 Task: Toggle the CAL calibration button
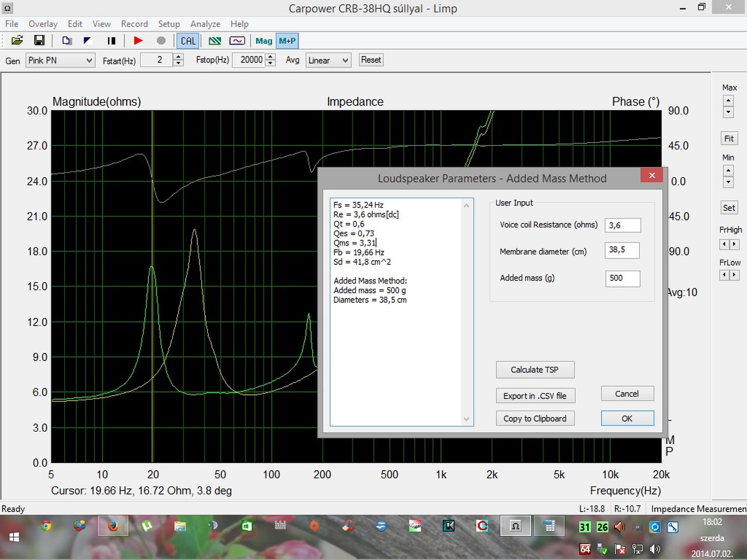[188, 41]
